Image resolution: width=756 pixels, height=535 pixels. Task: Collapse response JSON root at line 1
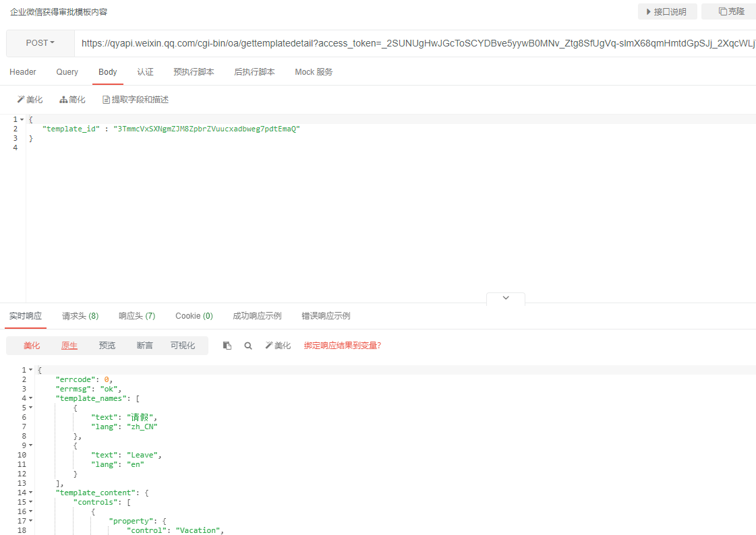[30, 370]
